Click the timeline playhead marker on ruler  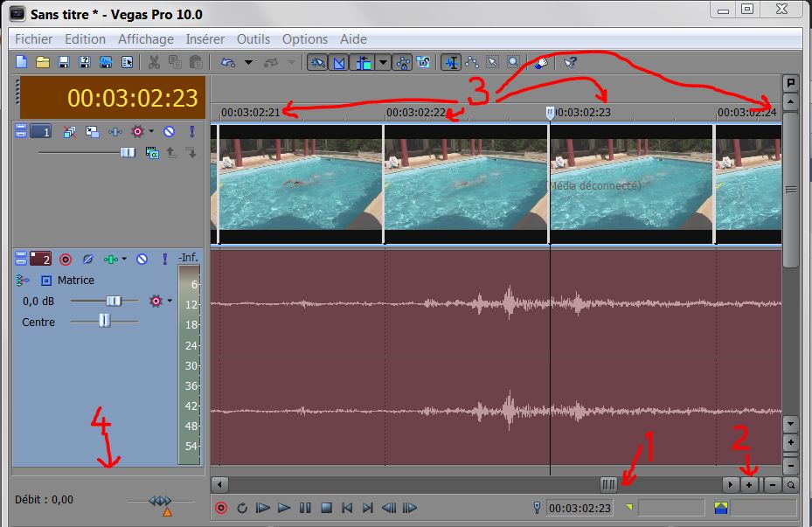(550, 113)
